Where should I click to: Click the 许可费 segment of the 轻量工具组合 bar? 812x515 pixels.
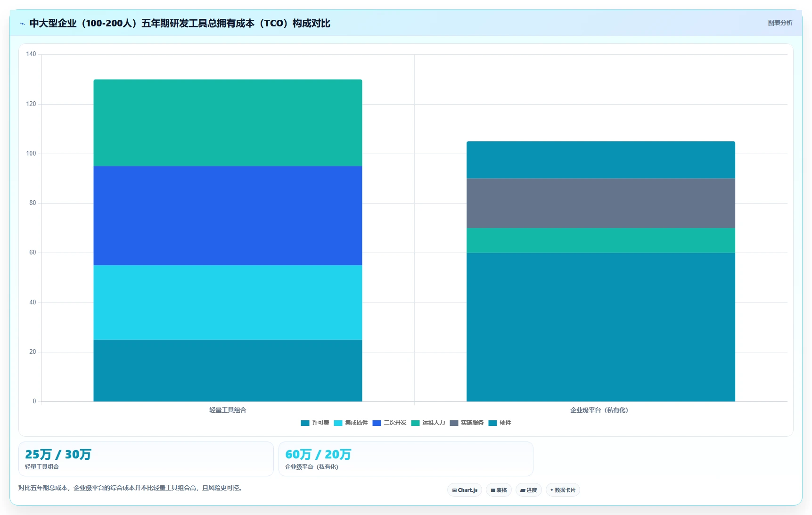(228, 370)
